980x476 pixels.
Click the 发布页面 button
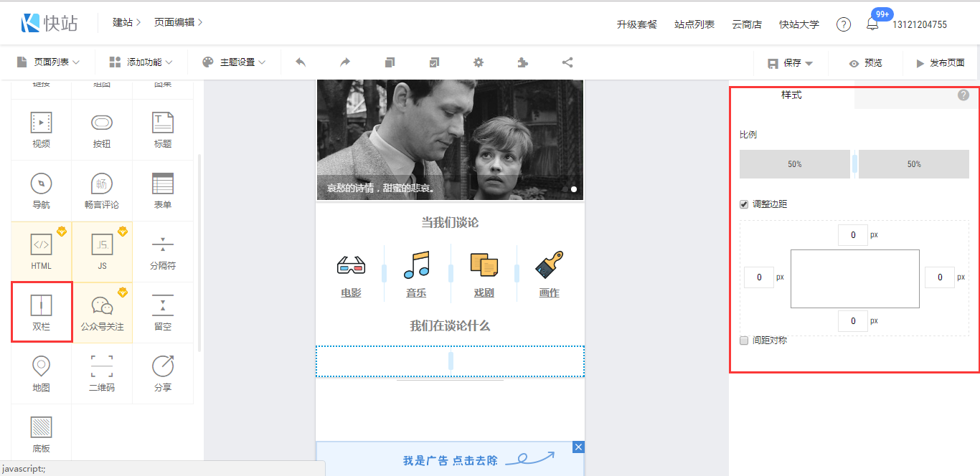pyautogui.click(x=940, y=63)
